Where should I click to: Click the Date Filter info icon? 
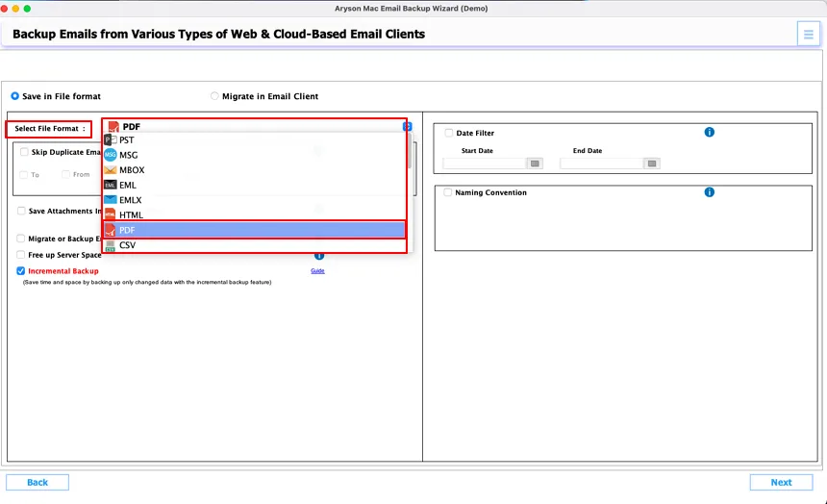pyautogui.click(x=710, y=132)
